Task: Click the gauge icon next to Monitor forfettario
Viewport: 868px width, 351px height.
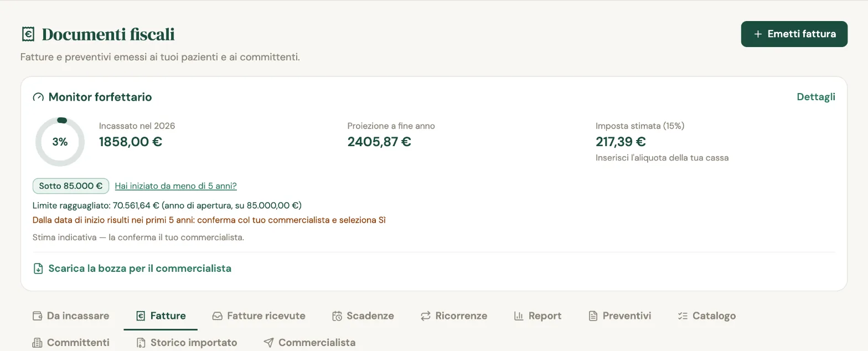Action: click(38, 97)
